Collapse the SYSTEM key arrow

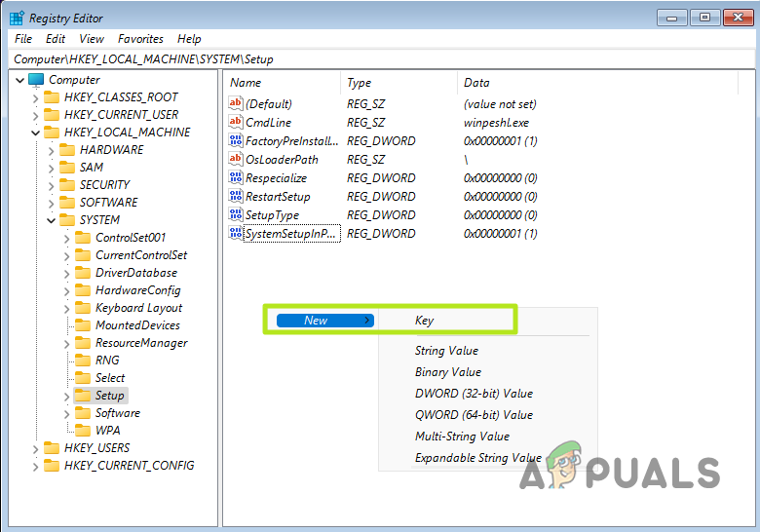pos(51,220)
